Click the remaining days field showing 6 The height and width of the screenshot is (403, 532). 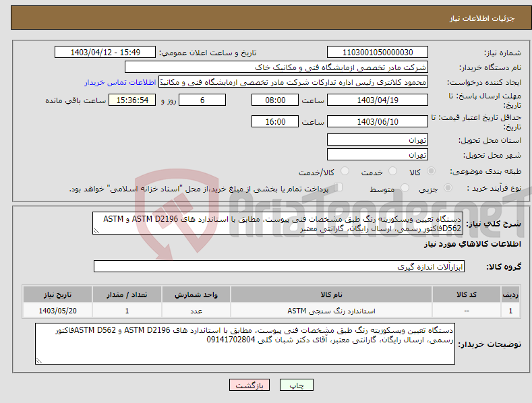(x=202, y=100)
